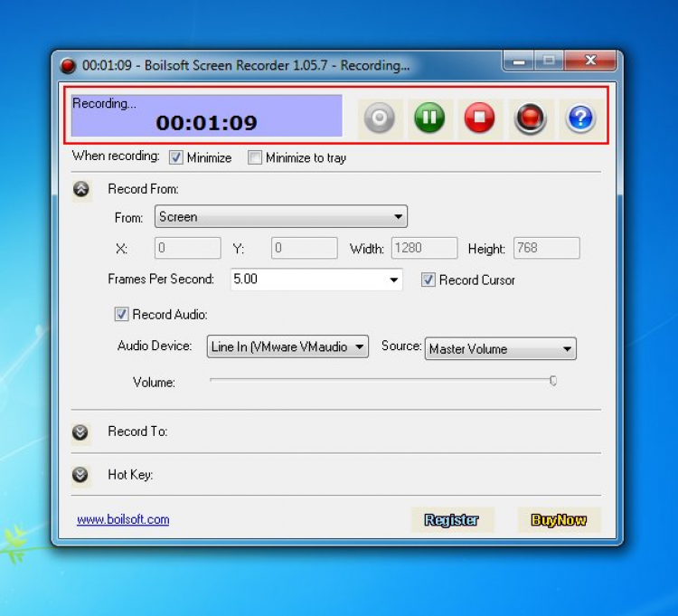678x616 pixels.
Task: Expand the Hot Key section
Action: coord(80,475)
